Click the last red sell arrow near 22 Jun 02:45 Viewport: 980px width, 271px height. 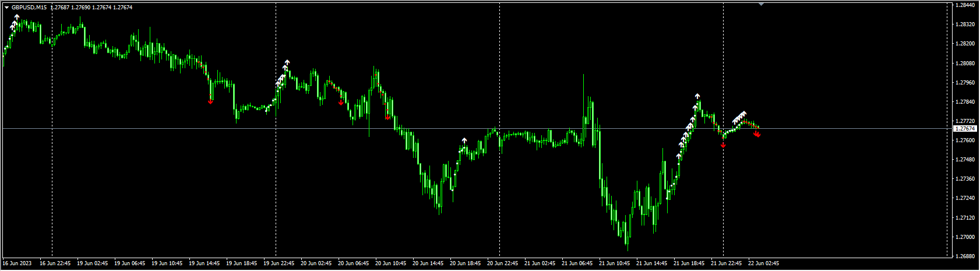[x=757, y=135]
